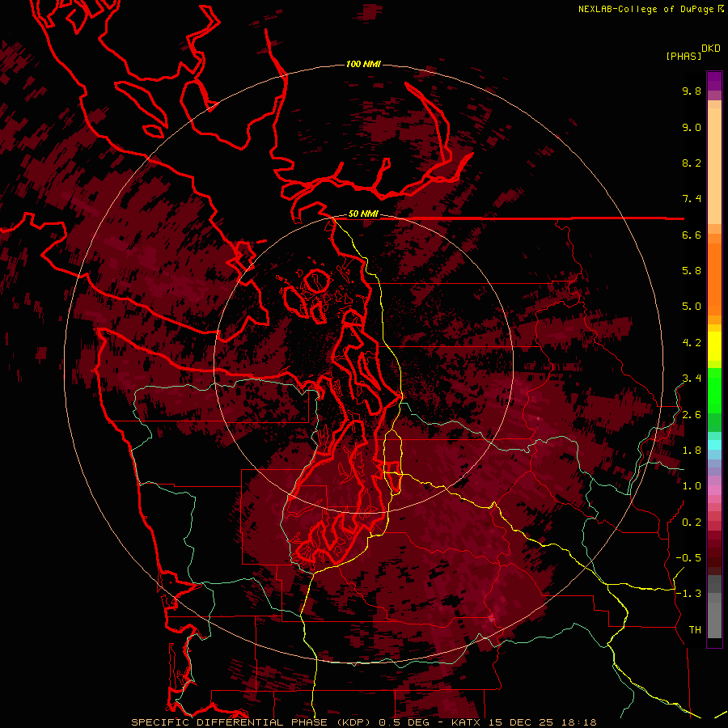
Task: Click the 15 DEC 25 18:18 timestamp
Action: tap(542, 722)
